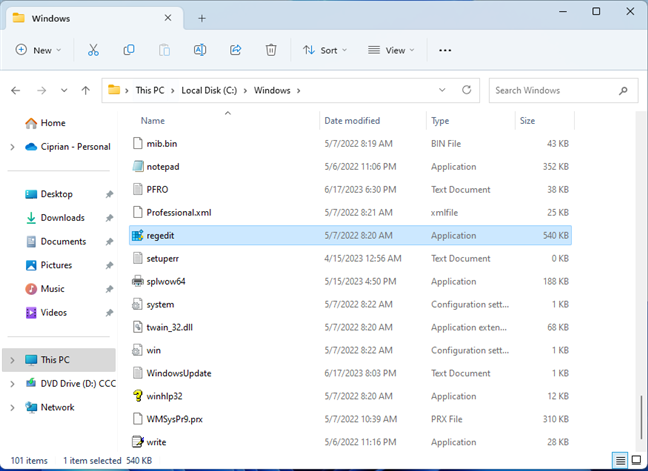Select the PFRO text document

tap(157, 190)
